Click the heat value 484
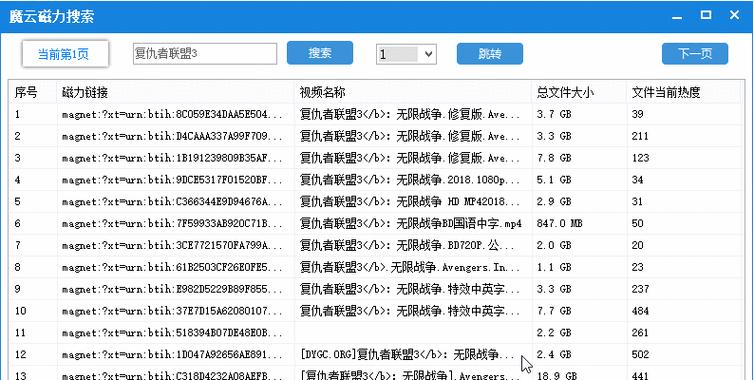 click(x=640, y=311)
